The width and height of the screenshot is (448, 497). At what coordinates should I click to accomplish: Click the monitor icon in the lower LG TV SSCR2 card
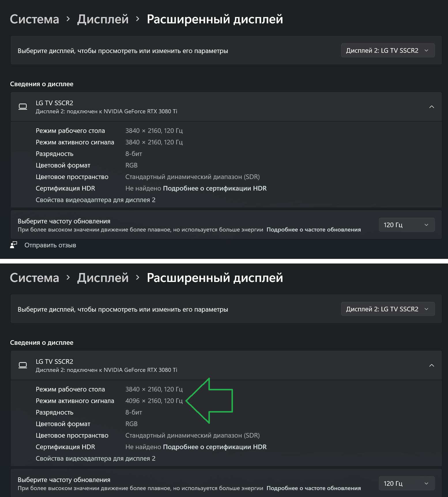[23, 365]
